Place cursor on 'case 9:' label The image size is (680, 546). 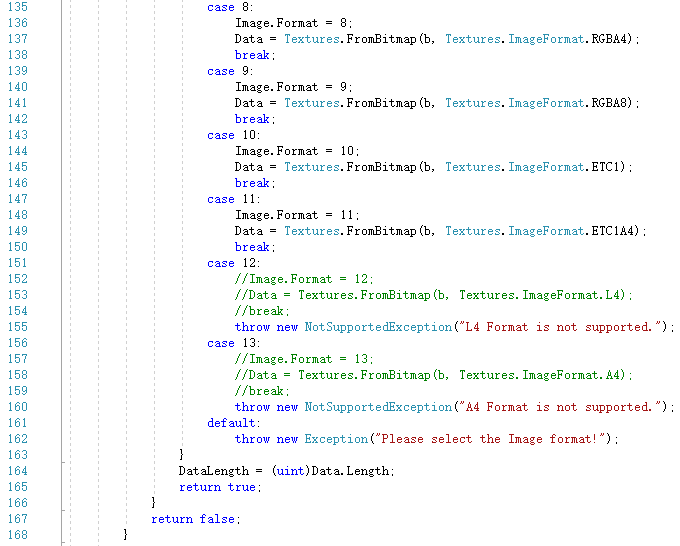tap(230, 71)
